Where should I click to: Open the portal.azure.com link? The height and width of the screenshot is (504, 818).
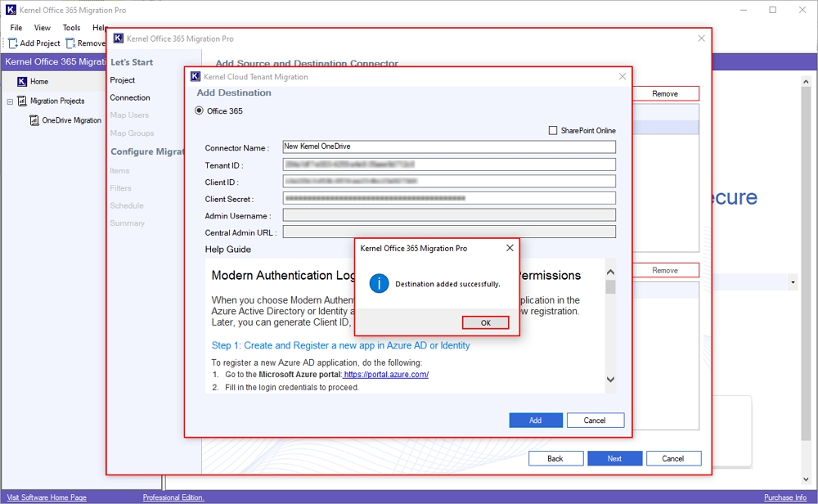(x=386, y=375)
